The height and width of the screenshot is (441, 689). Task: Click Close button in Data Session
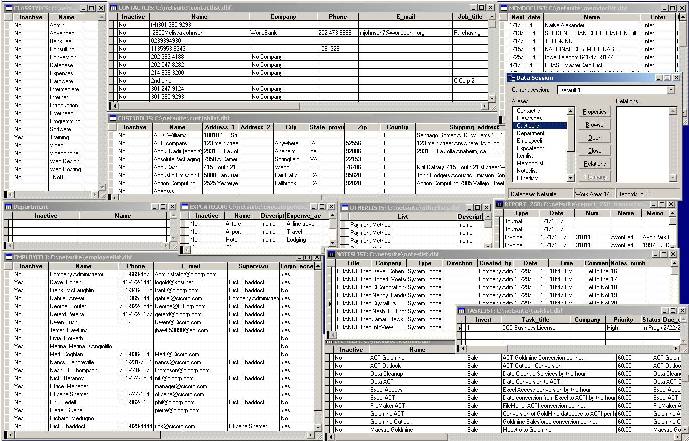[x=594, y=151]
